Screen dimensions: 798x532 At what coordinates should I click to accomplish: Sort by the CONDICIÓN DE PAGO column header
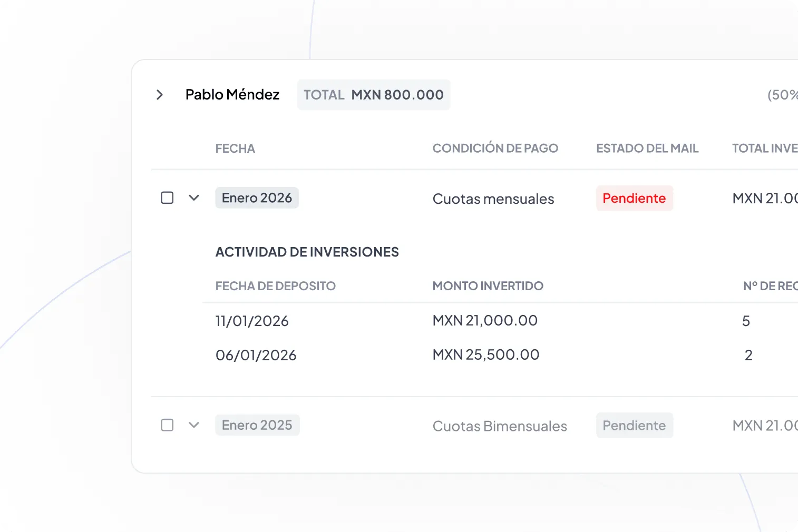pos(495,148)
